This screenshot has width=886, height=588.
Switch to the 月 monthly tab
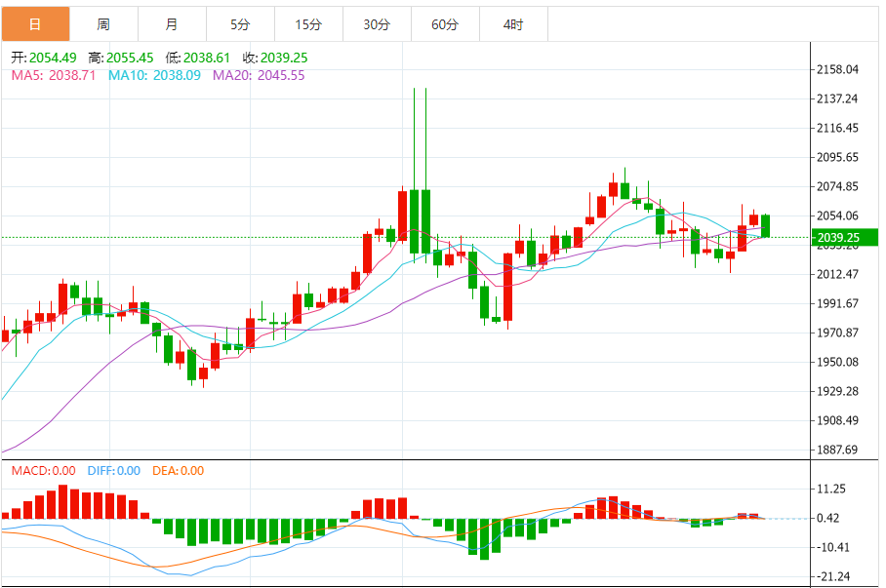(173, 24)
